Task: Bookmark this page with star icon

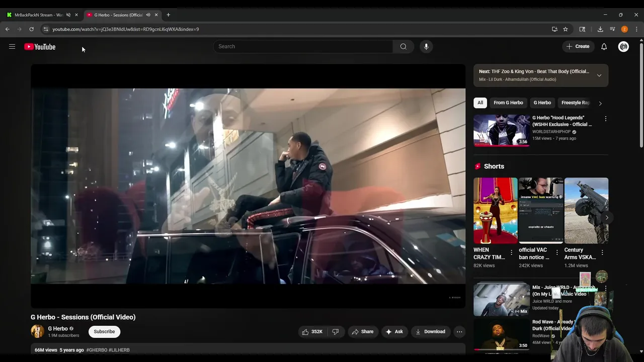Action: (566, 29)
